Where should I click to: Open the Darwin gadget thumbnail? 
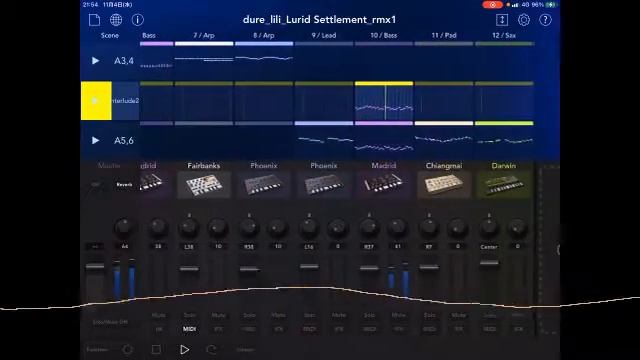point(504,184)
